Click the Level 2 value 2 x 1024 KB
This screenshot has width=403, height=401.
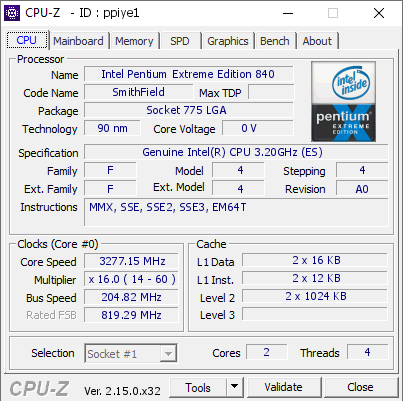tap(315, 296)
